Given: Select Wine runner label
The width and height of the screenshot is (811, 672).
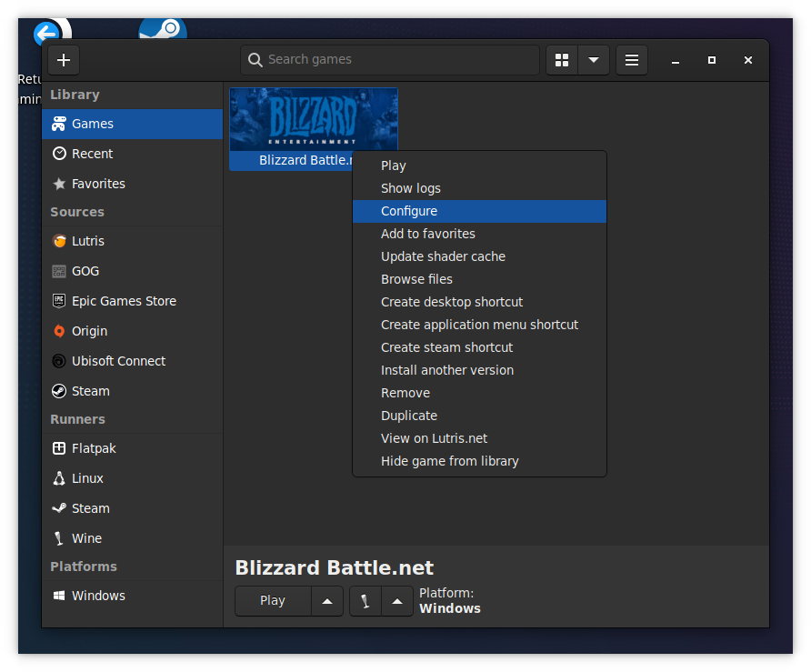Looking at the screenshot, I should coord(87,538).
